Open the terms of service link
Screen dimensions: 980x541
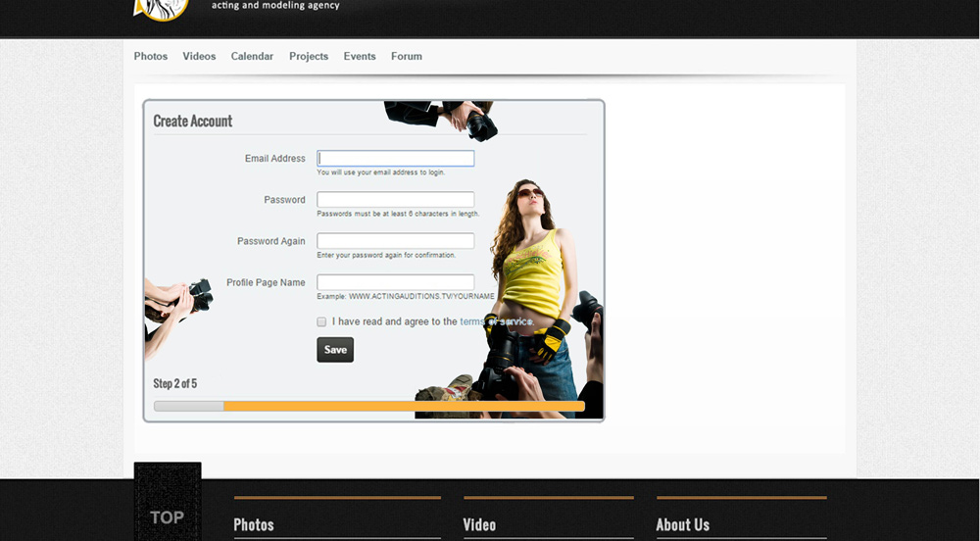[x=496, y=321]
